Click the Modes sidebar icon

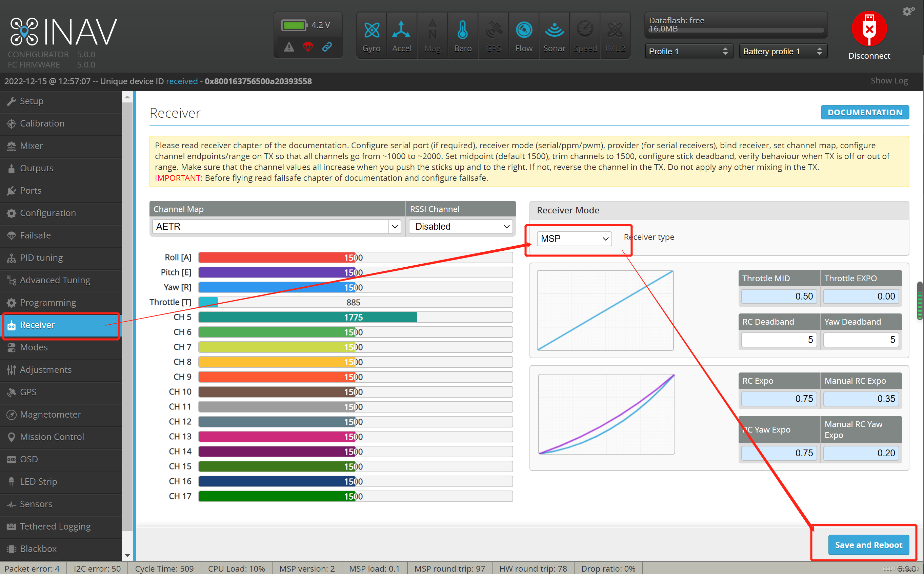pyautogui.click(x=12, y=347)
